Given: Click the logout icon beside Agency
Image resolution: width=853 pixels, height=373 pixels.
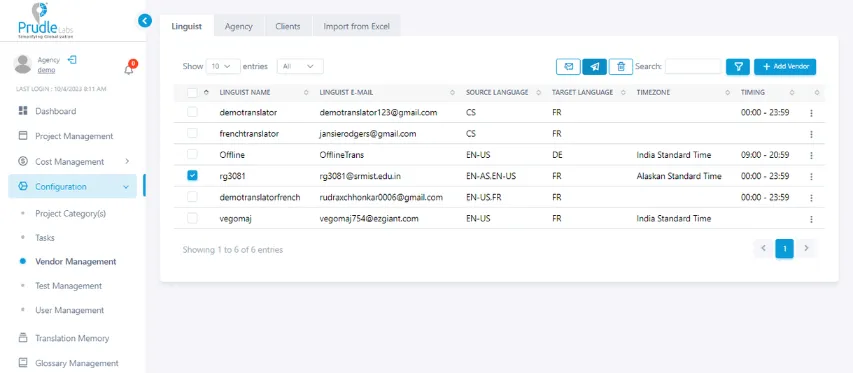Looking at the screenshot, I should [x=72, y=59].
